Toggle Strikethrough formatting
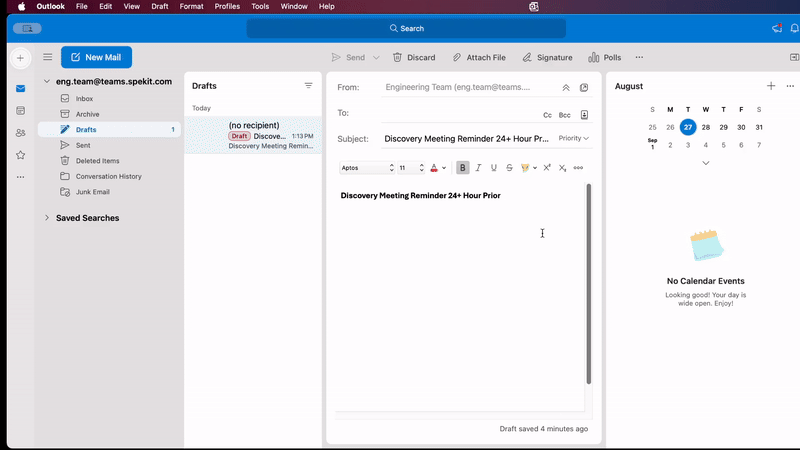This screenshot has height=450, width=800. tap(509, 168)
